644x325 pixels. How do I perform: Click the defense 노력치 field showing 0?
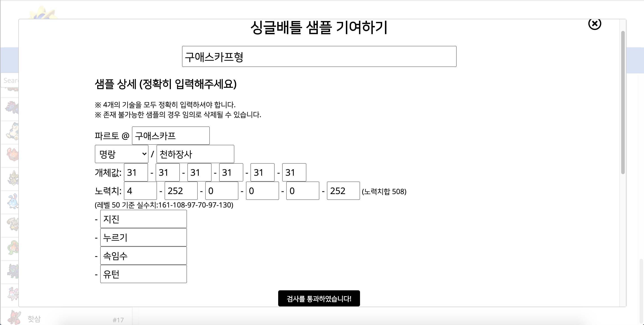(x=222, y=191)
